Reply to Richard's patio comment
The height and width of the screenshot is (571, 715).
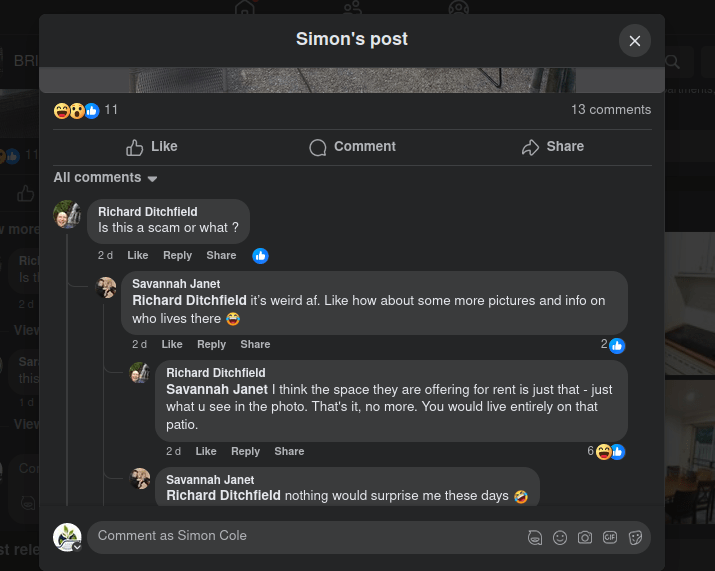[245, 452]
